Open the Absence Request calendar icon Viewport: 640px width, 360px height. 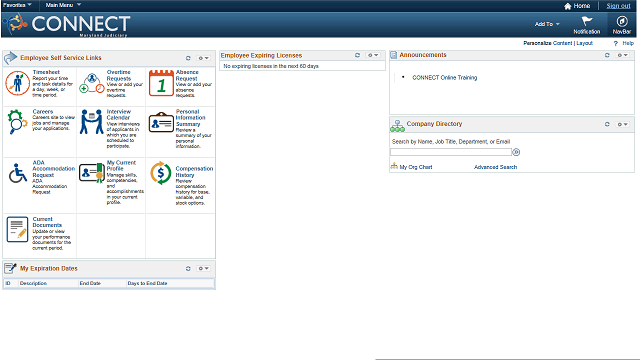(161, 83)
